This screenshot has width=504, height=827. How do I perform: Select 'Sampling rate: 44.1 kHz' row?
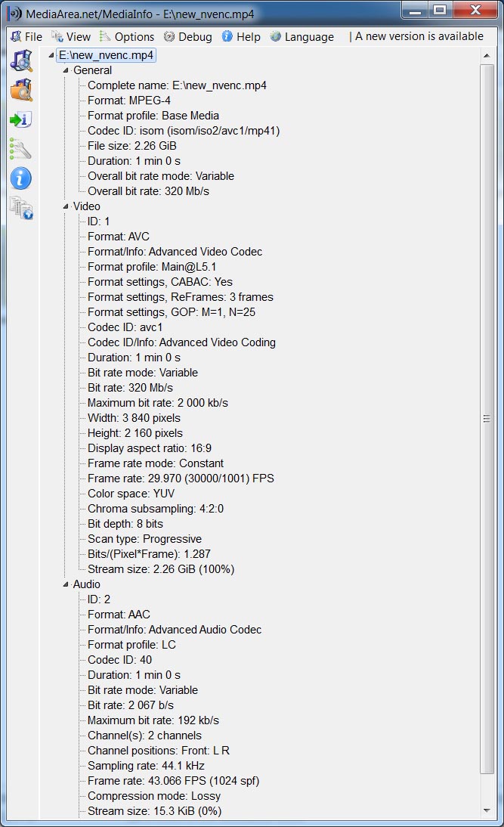(x=146, y=766)
